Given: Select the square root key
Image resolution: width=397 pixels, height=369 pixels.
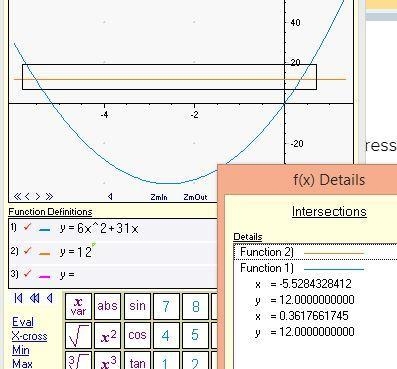Looking at the screenshot, I should coord(78,335).
